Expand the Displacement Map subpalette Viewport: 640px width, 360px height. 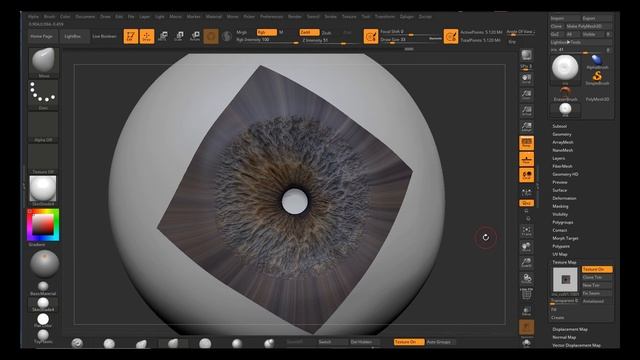(x=570, y=329)
